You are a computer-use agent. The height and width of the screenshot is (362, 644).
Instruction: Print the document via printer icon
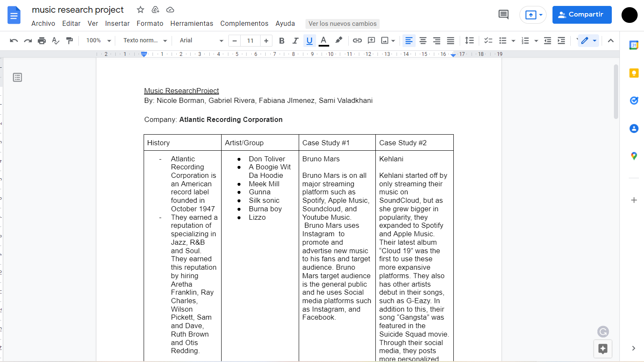click(42, 41)
